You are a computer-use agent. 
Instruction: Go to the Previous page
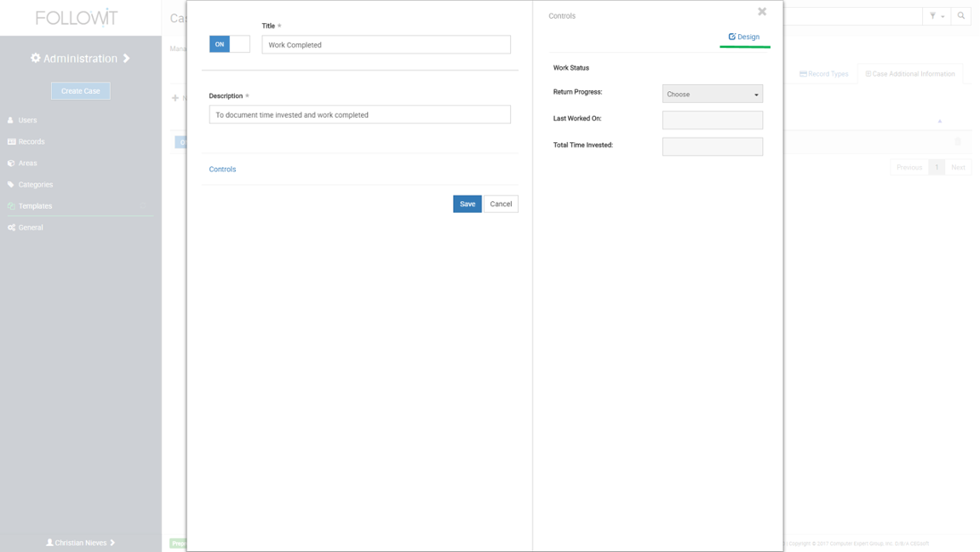(909, 168)
